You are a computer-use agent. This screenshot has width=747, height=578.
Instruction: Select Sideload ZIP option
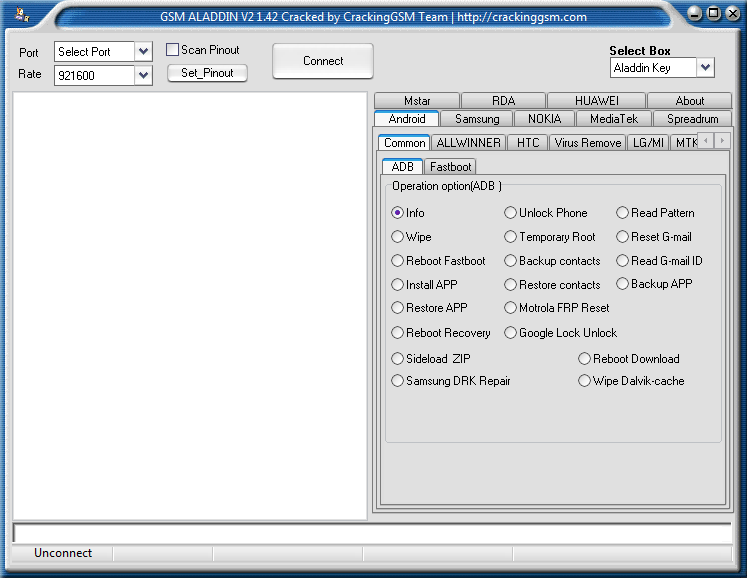click(x=431, y=358)
